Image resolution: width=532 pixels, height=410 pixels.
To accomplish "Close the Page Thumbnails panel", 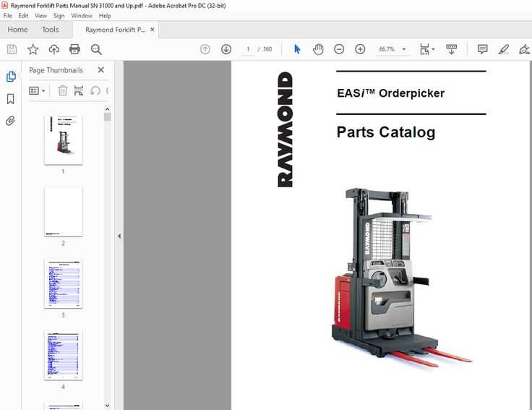I will coord(100,70).
